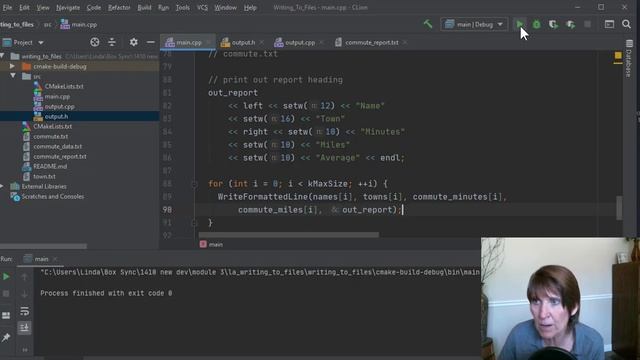Screen dimensions: 640x360
Task: Select output.h in project tree
Action: pyautogui.click(x=56, y=116)
